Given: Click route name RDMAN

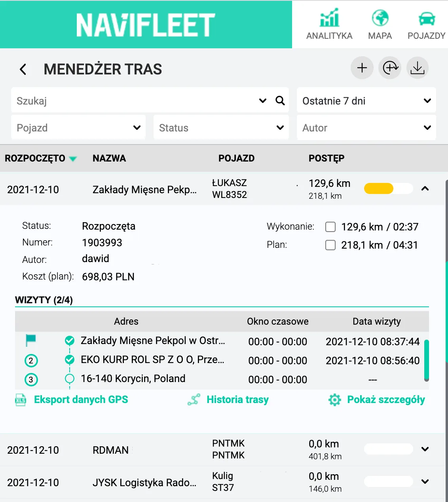Looking at the screenshot, I should [110, 450].
